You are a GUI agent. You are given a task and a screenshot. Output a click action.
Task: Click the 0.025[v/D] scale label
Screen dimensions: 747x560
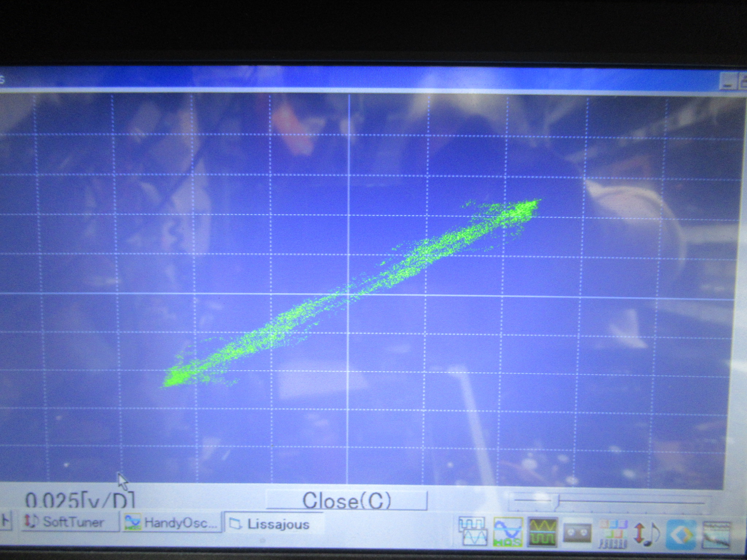pos(80,500)
